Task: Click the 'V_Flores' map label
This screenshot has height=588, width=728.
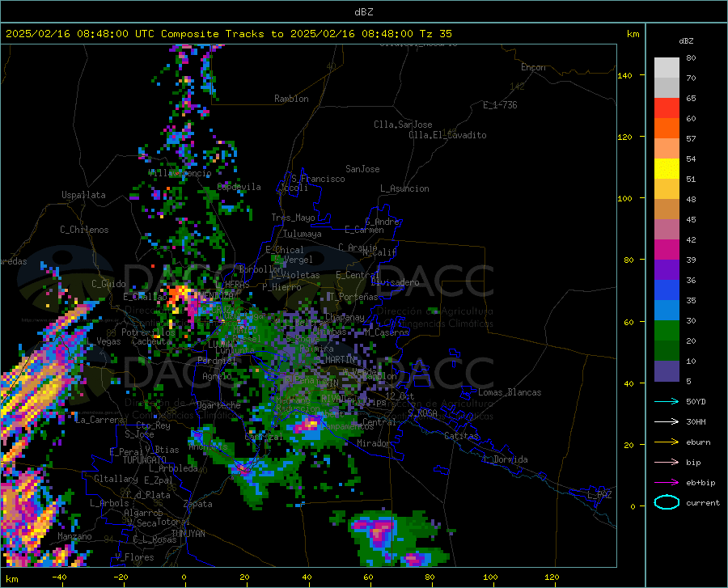Action: tap(134, 557)
